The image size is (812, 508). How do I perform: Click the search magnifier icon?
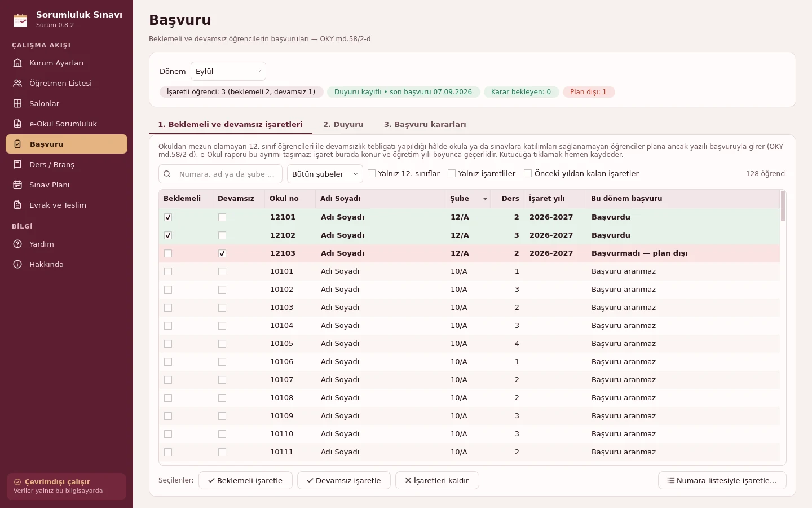coord(167,174)
